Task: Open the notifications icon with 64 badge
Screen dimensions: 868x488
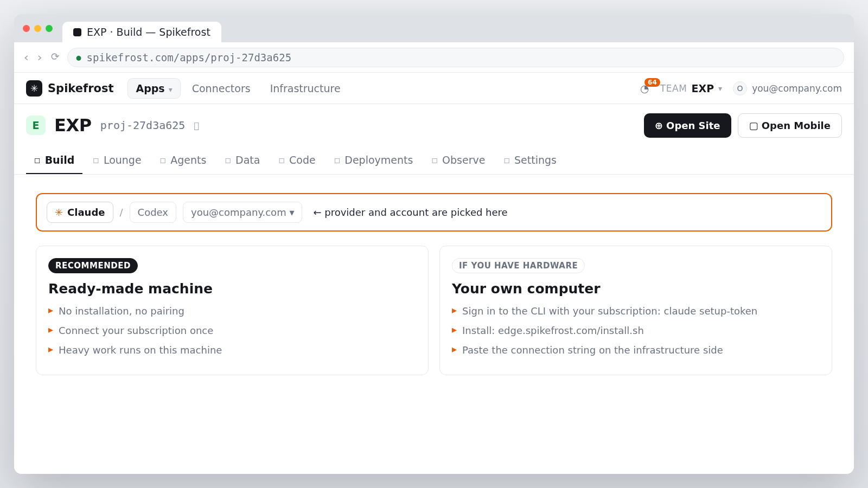Action: pos(644,89)
